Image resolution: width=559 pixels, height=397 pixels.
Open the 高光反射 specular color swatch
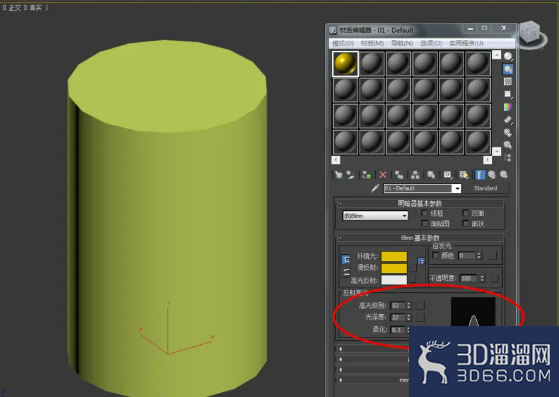pyautogui.click(x=394, y=280)
